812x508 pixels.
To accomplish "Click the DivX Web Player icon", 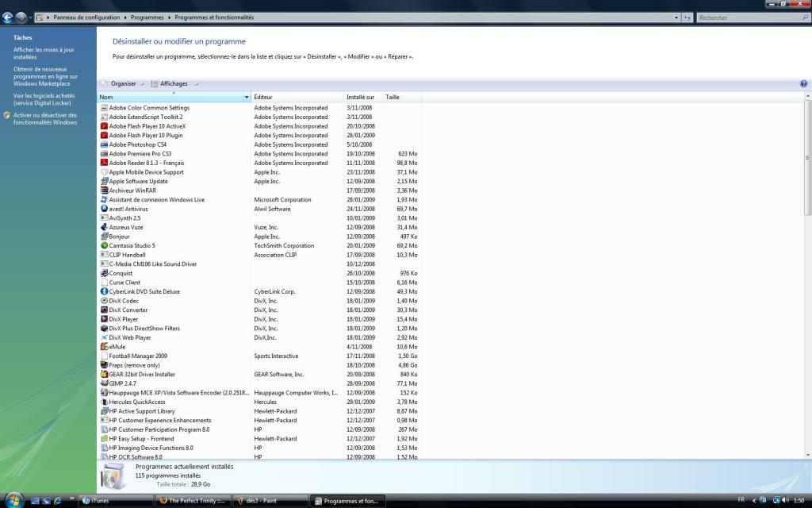I will click(104, 337).
